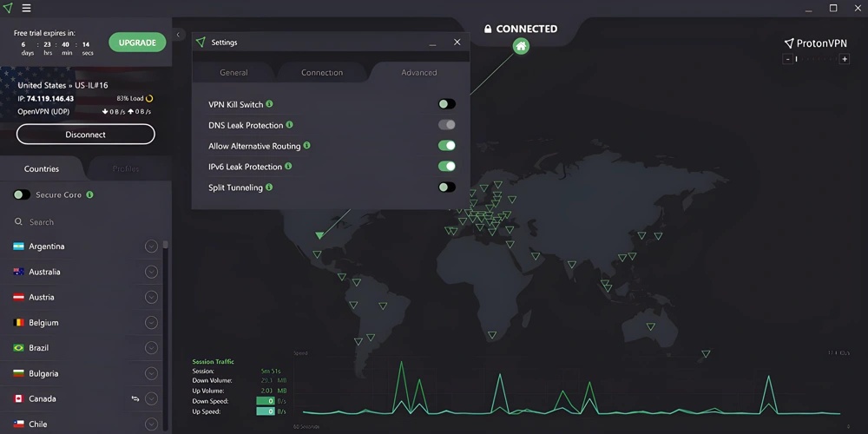Click the Canada reconnect arrows icon

click(x=135, y=398)
